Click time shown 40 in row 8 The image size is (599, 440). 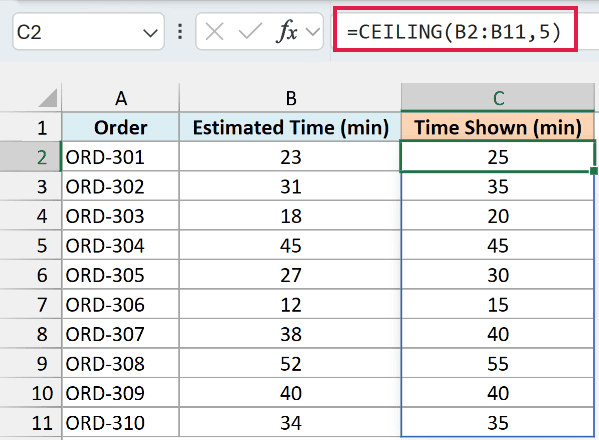498,334
